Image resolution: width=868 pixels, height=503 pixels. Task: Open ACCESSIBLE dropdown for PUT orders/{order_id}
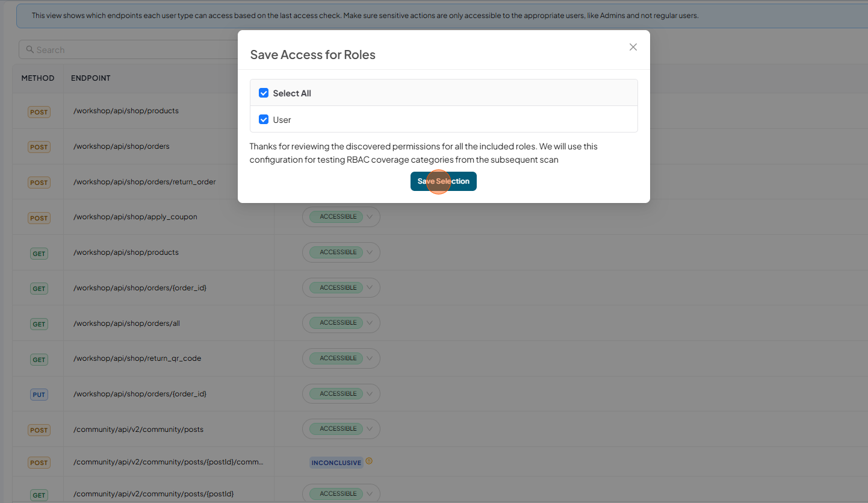[x=341, y=394]
